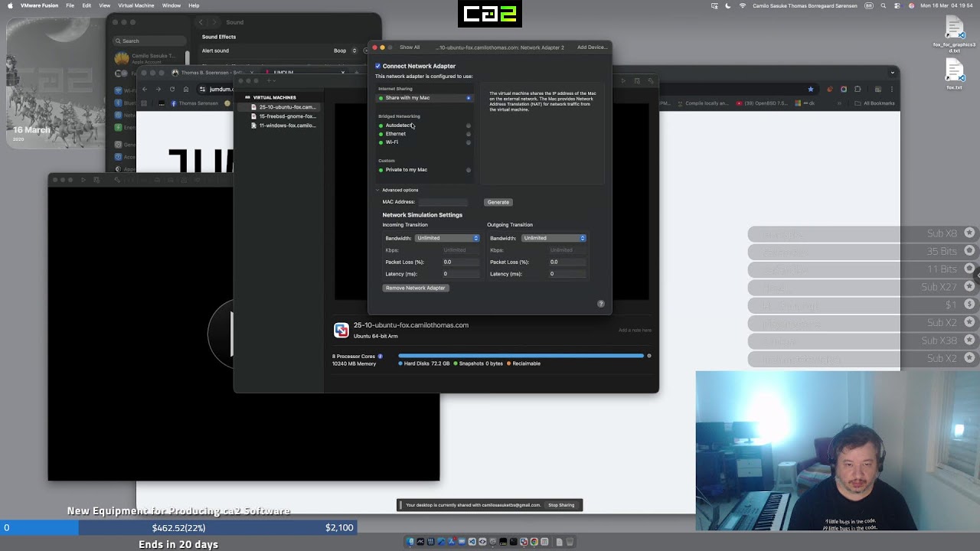Open the Alert sound Boop dropdown

pos(346,51)
